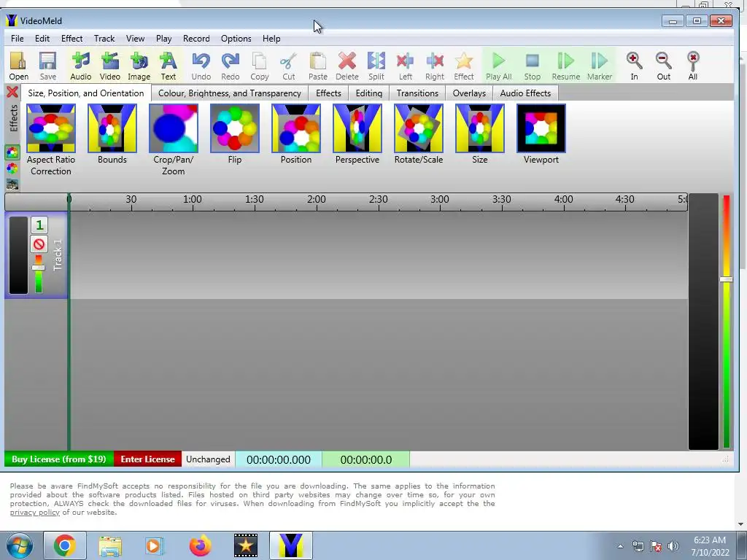Add an Audio clip from toolbar

coord(80,66)
